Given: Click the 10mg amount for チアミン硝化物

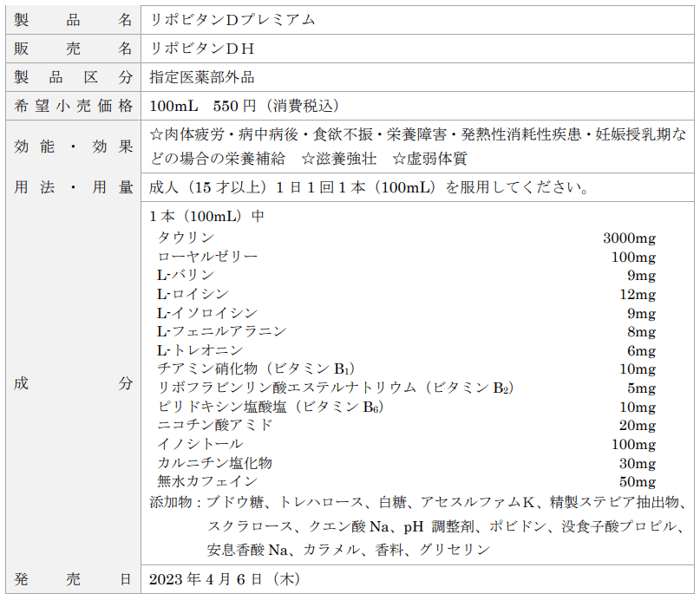Looking at the screenshot, I should [638, 368].
